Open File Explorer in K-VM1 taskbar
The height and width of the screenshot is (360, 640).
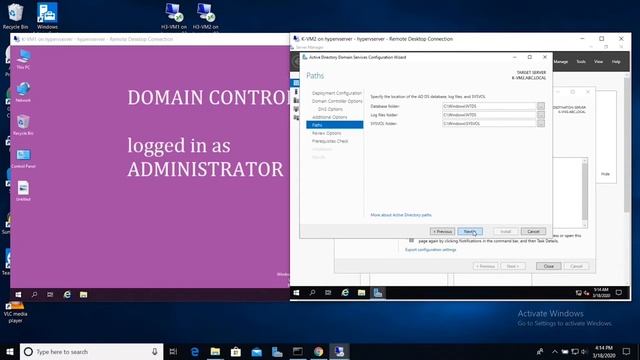[x=83, y=294]
